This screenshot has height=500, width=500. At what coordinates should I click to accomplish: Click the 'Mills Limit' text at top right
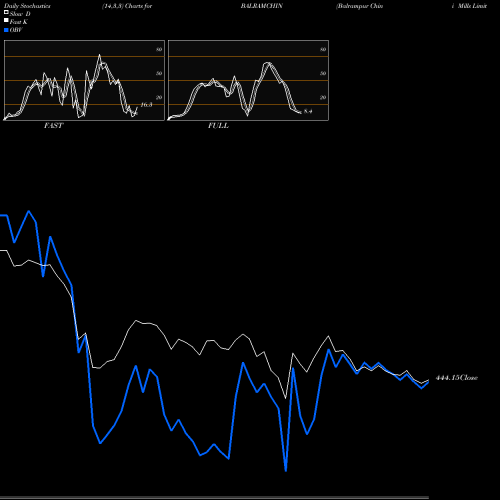[472, 6]
